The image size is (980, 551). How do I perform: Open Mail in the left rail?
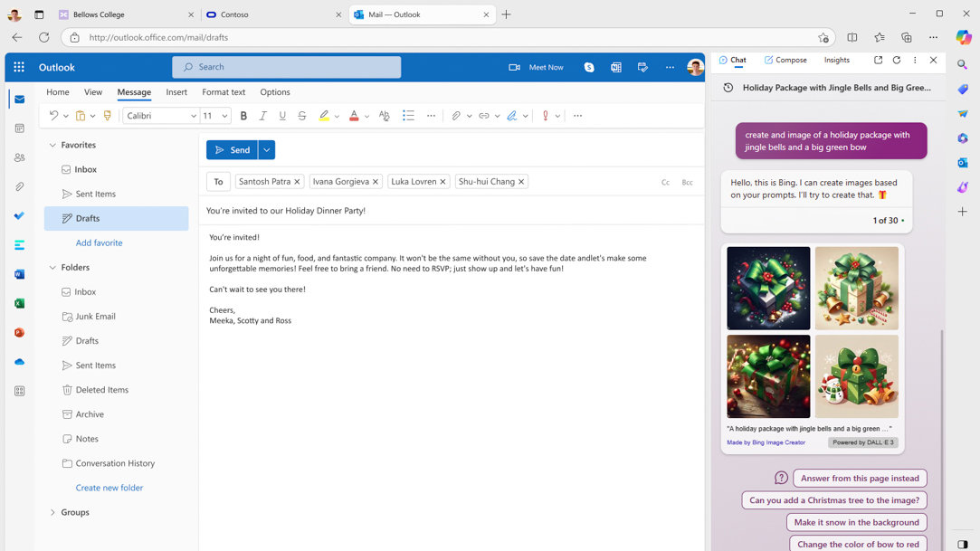tap(19, 100)
